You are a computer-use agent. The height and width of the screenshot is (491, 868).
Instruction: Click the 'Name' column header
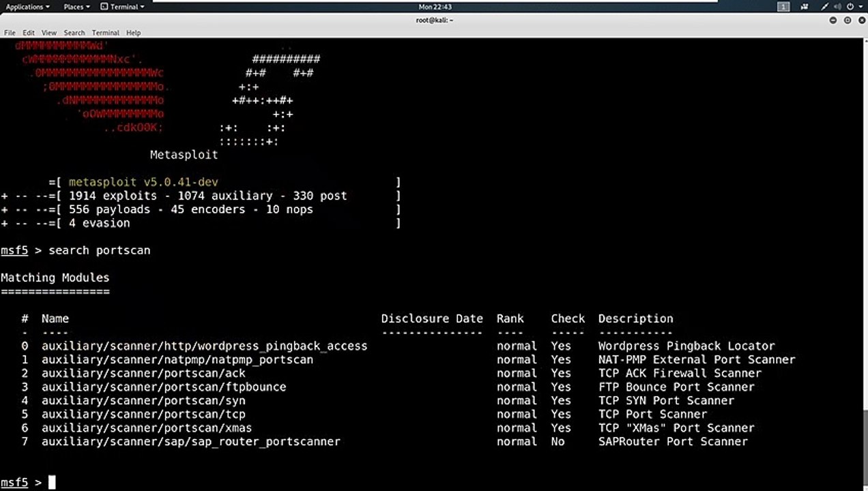(55, 318)
